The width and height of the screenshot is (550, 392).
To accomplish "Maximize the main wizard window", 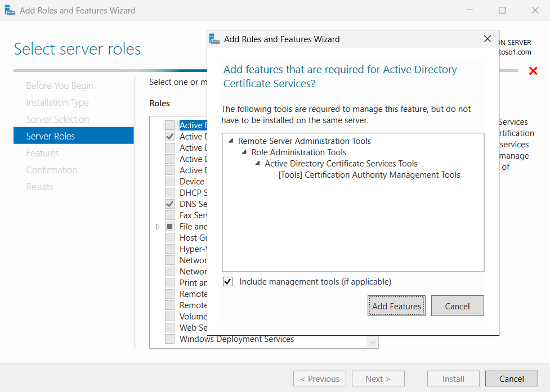I will (502, 10).
